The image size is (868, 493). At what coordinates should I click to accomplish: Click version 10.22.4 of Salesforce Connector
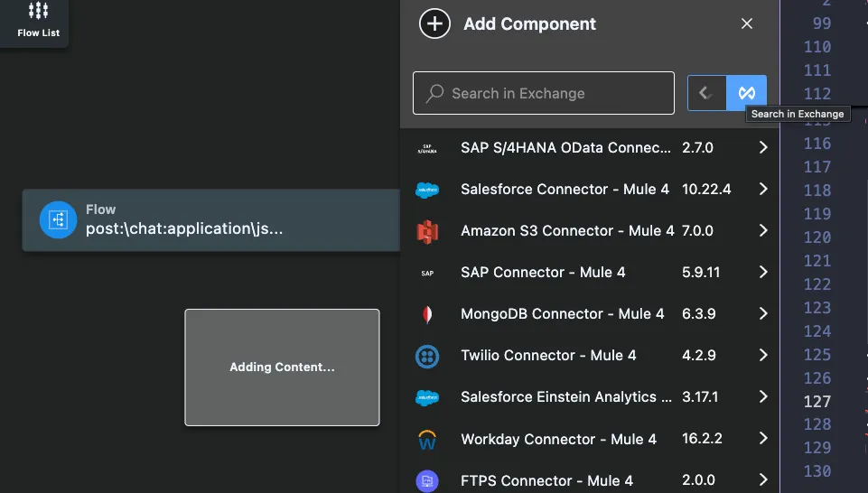pos(706,190)
